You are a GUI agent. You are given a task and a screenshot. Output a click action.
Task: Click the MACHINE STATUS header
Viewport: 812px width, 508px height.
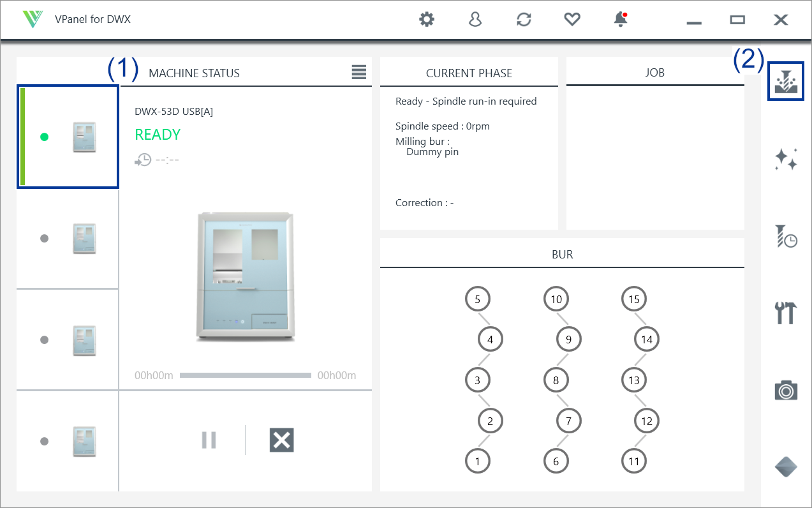pyautogui.click(x=194, y=73)
